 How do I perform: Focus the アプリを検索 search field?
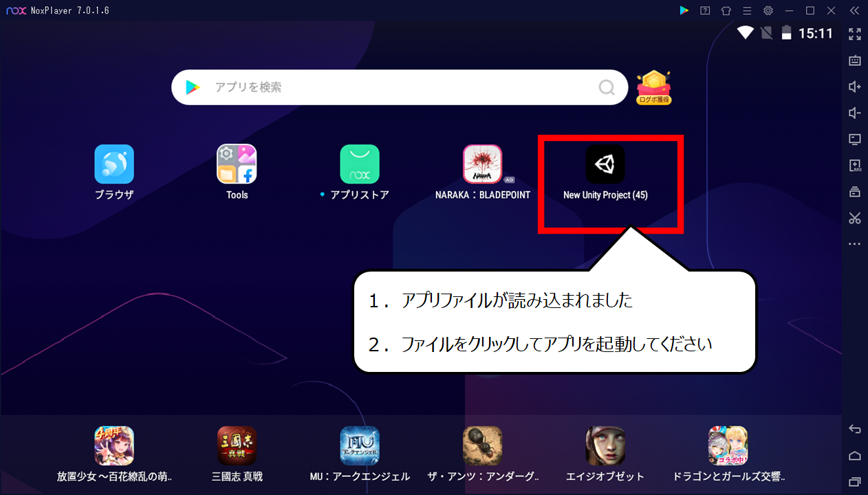tap(400, 87)
